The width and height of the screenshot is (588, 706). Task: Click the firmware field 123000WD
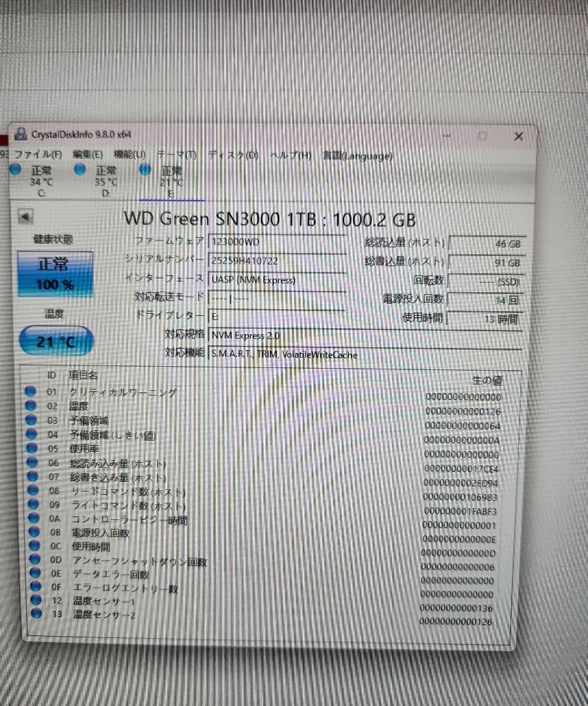click(x=277, y=243)
